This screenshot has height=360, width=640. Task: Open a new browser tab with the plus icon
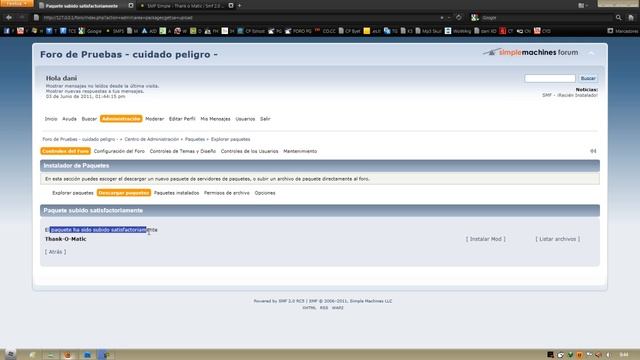tap(240, 6)
